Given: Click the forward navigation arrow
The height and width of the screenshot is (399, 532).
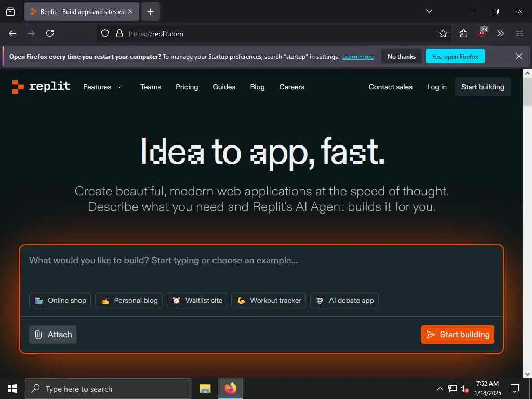Looking at the screenshot, I should 31,33.
